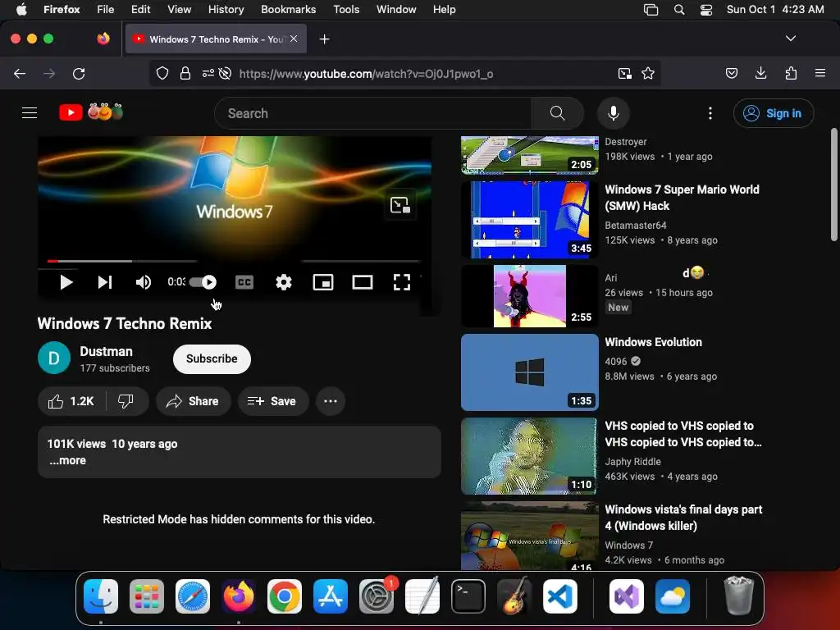Focus the YouTube search field
This screenshot has width=840, height=630.
(373, 113)
